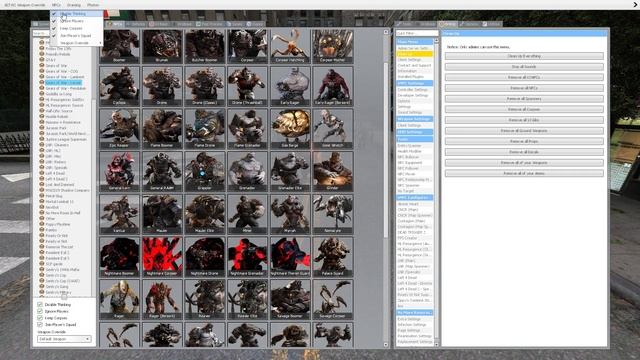Viewport: 640px width, 360px height.
Task: Select the Butcher Boomer spawn icon
Action: click(204, 46)
